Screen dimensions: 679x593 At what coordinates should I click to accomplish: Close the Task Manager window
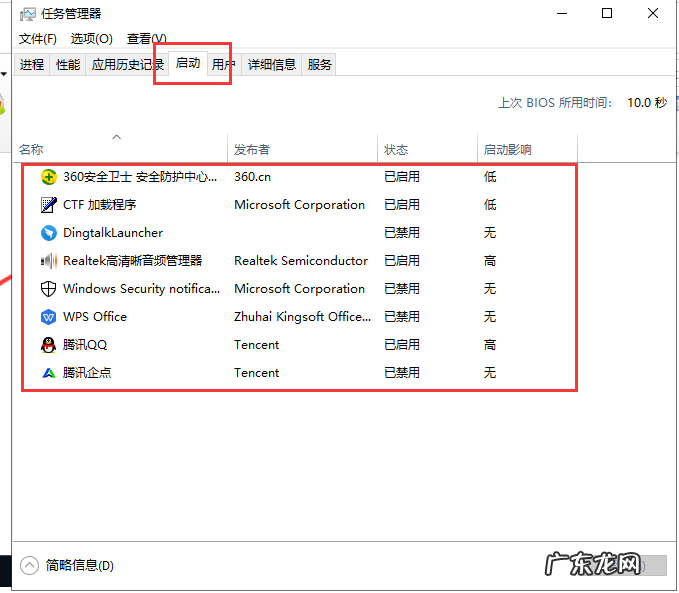(653, 14)
